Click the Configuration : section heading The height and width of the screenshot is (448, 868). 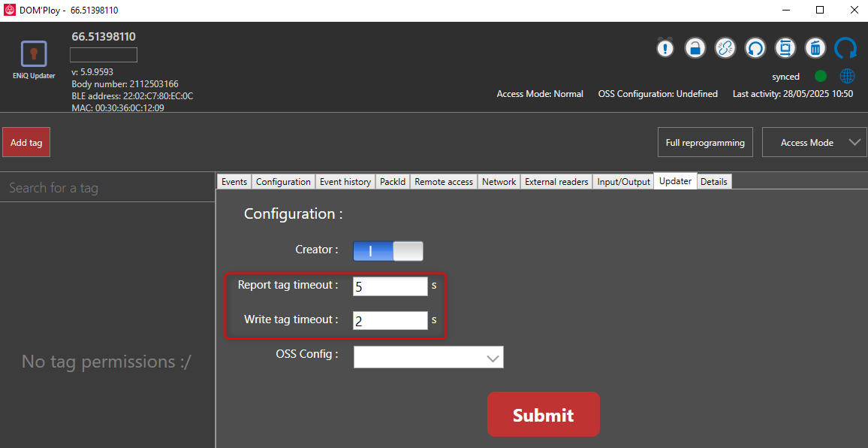point(294,214)
